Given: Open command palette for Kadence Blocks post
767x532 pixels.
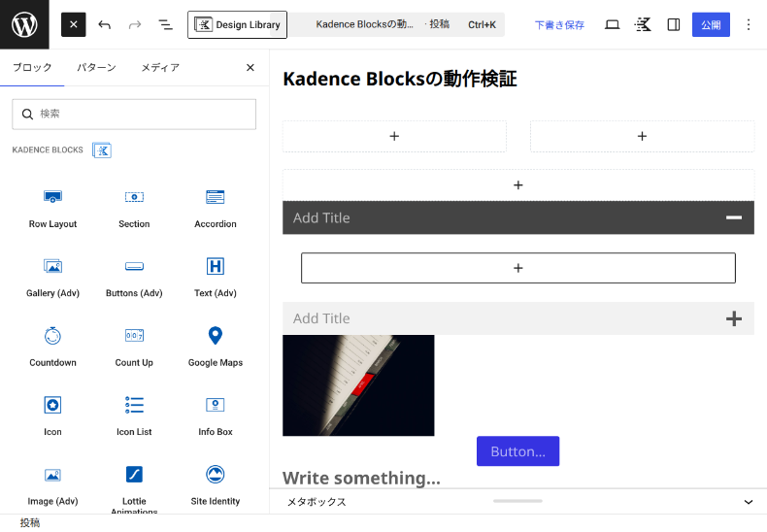Looking at the screenshot, I should 406,24.
